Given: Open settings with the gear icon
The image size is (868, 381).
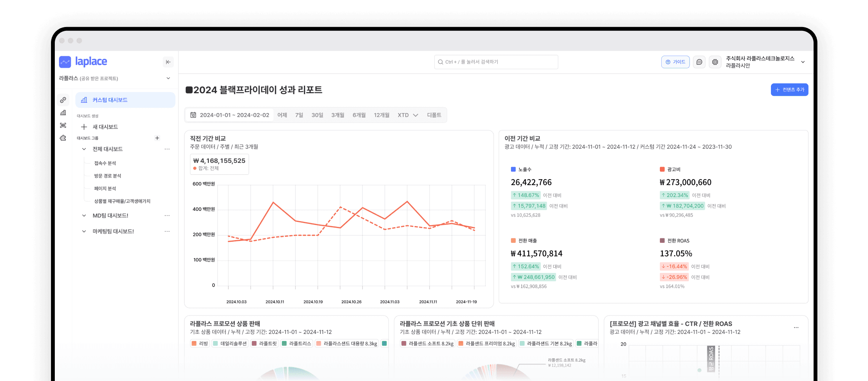Looking at the screenshot, I should tap(715, 62).
